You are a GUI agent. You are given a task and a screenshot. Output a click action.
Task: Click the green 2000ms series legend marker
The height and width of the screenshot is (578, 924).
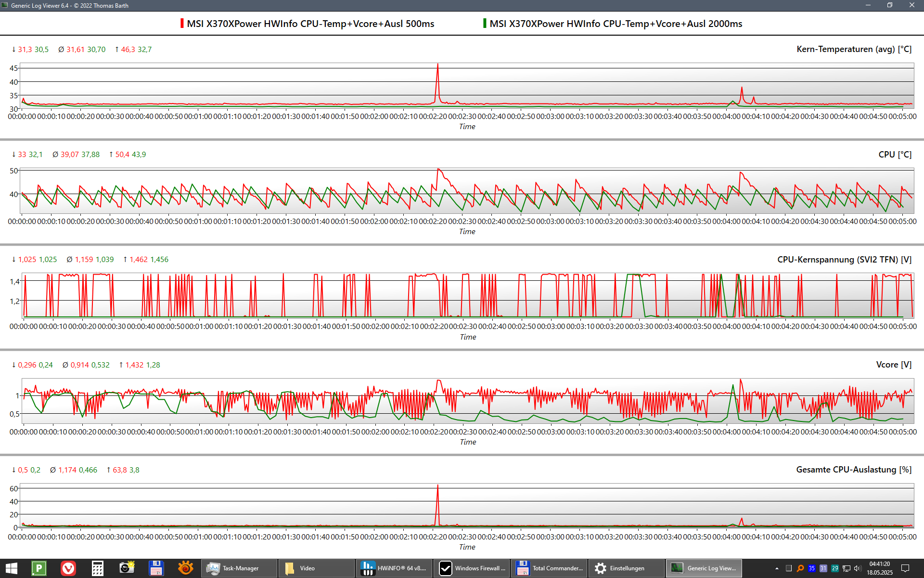pos(485,24)
